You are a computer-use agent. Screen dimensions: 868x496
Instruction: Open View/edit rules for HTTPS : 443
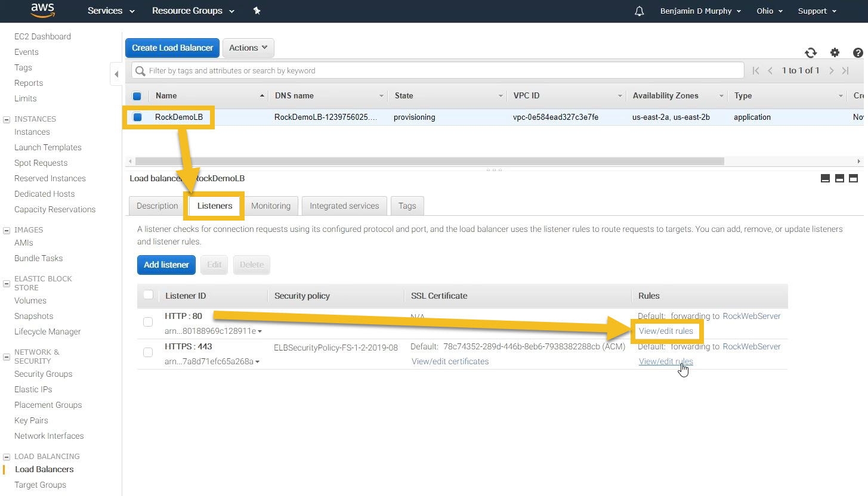[x=666, y=361]
